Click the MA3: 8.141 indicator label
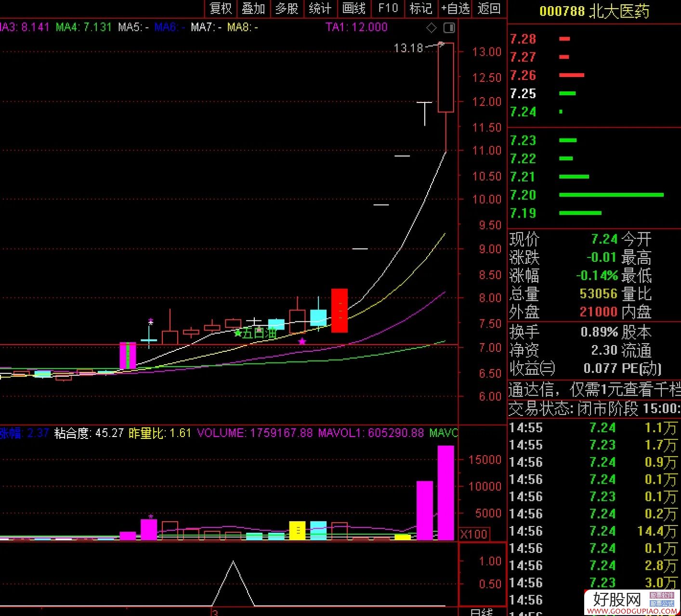 click(x=25, y=27)
